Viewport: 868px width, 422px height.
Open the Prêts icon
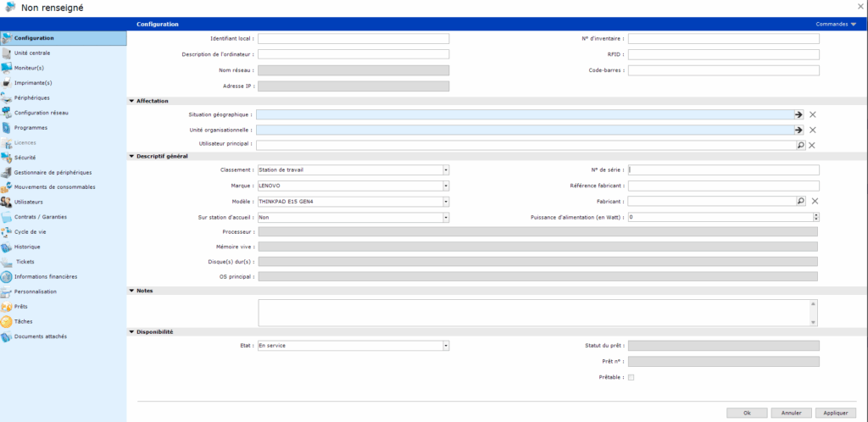pos(7,307)
